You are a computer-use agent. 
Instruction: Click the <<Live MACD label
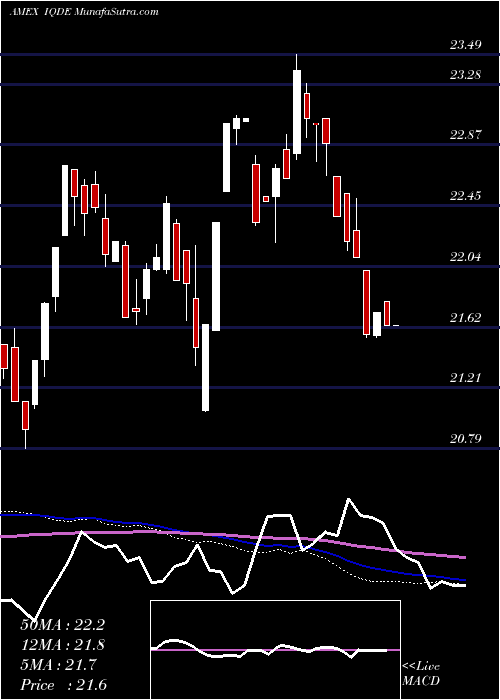click(421, 674)
